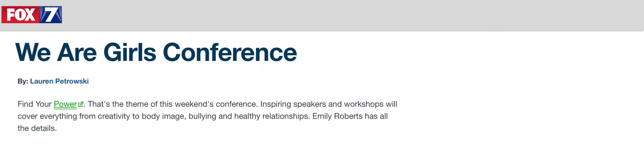Image resolution: width=644 pixels, height=147 pixels.
Task: Open the green Power hyperlink
Action: (x=65, y=104)
